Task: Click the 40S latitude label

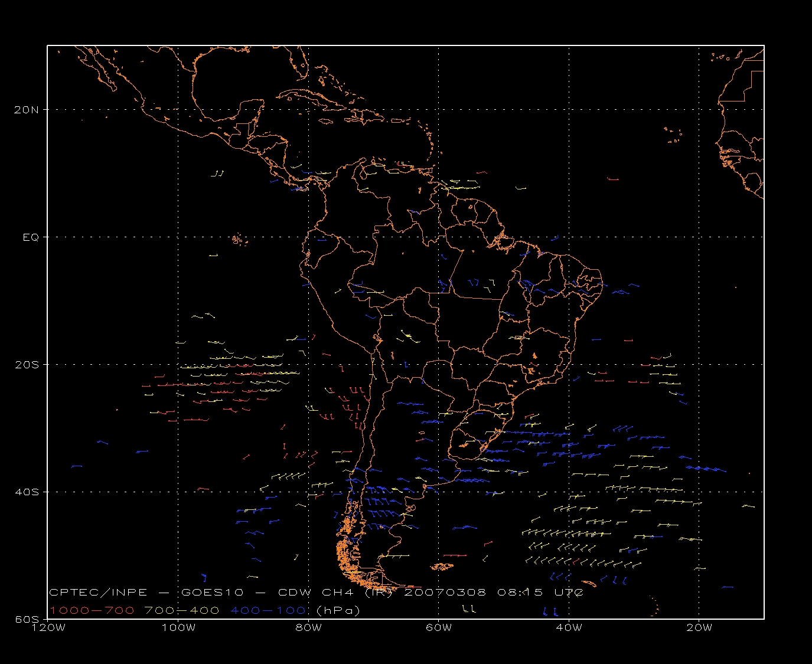Action: point(27,492)
